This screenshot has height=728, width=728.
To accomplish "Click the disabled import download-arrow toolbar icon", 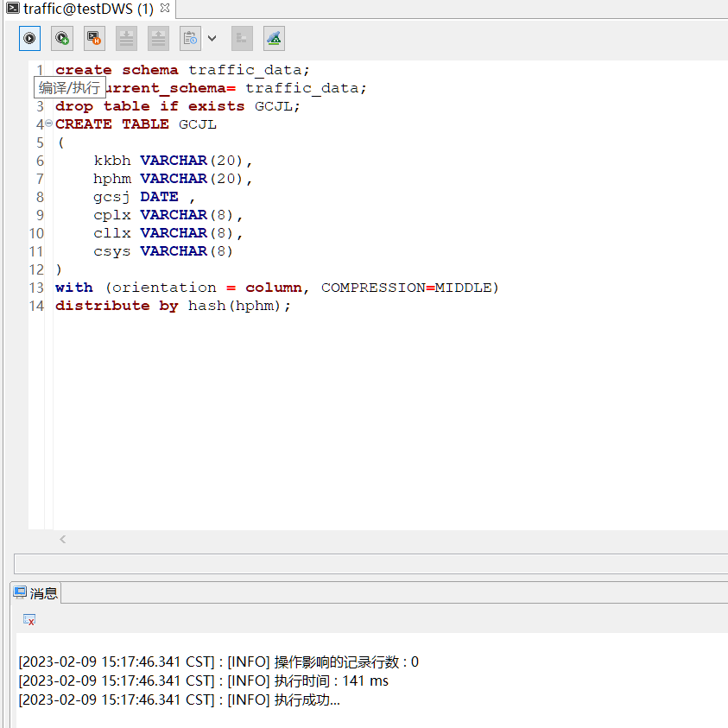I will [x=126, y=39].
